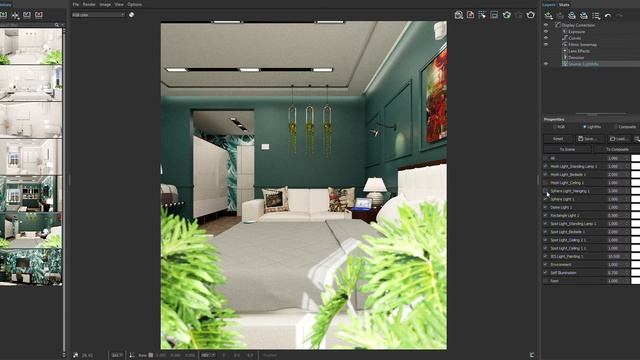Viewport: 640px width, 360px height.
Task: Switch to the Stats tab
Action: pyautogui.click(x=564, y=5)
